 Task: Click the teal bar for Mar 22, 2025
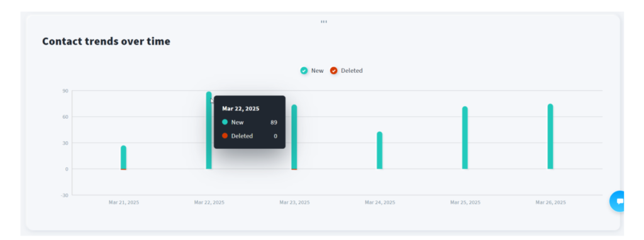[209, 131]
